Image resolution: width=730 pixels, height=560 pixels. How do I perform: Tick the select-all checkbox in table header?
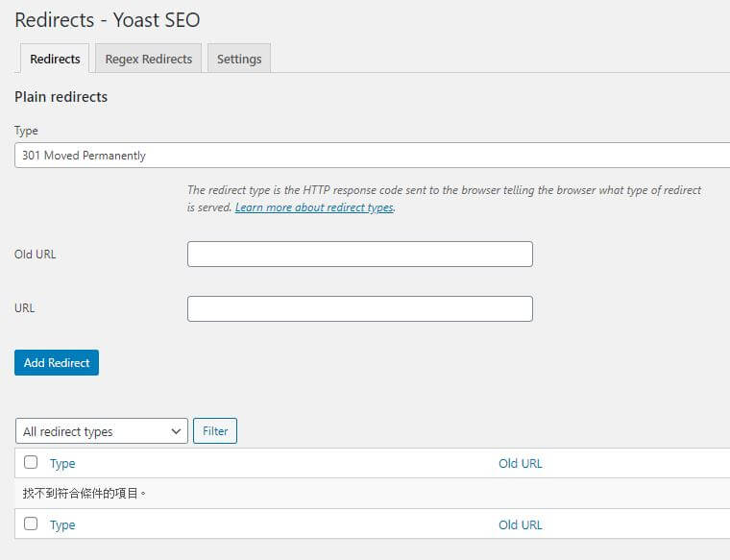coord(31,462)
